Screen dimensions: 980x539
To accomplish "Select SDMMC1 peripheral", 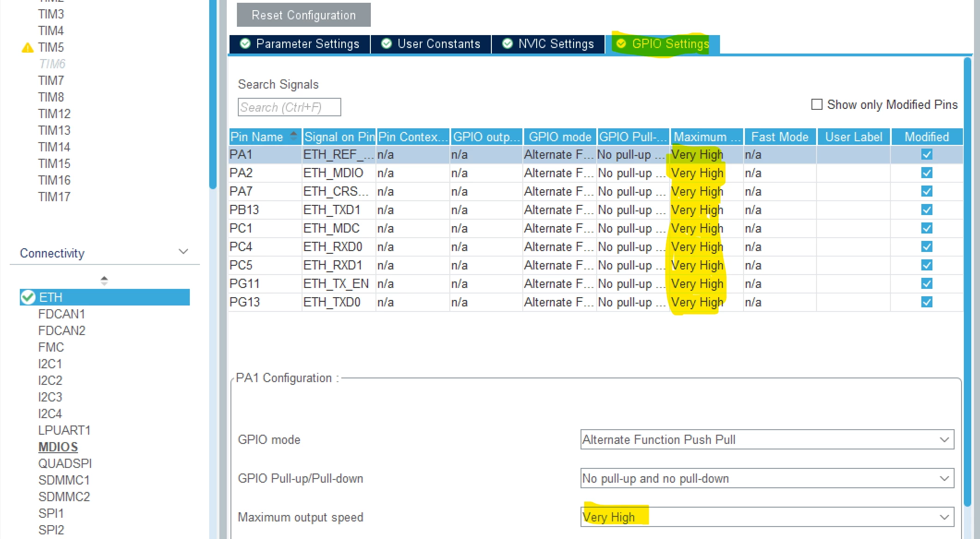I will tap(64, 480).
